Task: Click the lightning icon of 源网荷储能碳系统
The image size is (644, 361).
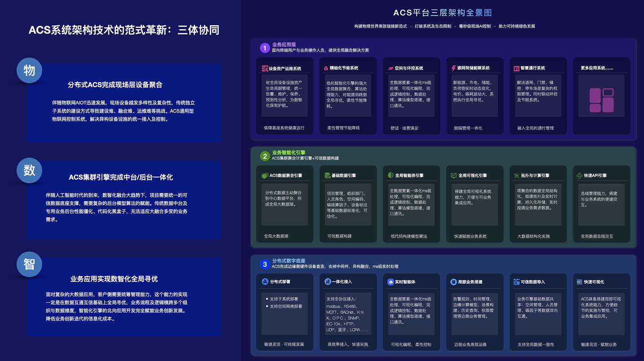Action: pyautogui.click(x=454, y=68)
